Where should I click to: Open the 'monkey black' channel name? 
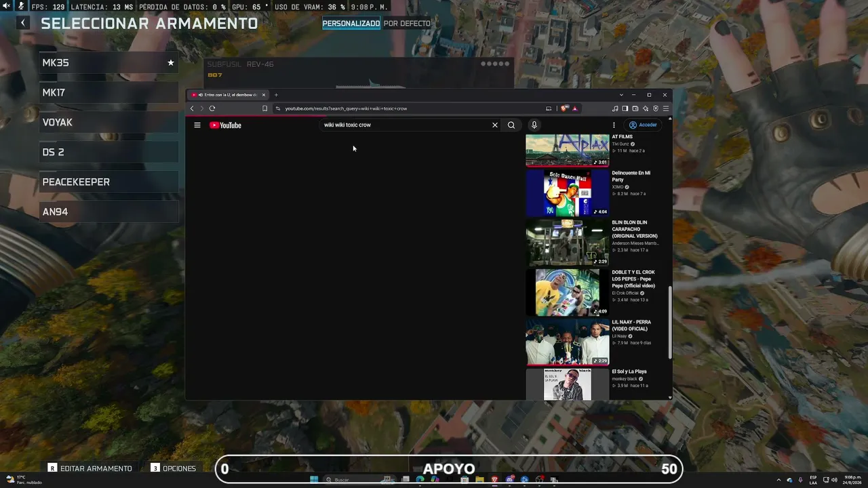[x=625, y=379]
